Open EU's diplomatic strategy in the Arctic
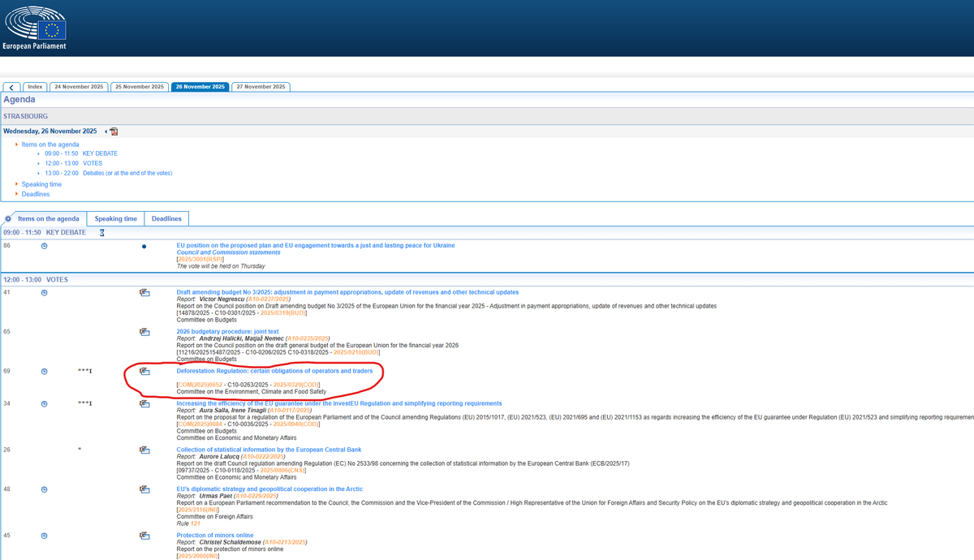 click(270, 489)
